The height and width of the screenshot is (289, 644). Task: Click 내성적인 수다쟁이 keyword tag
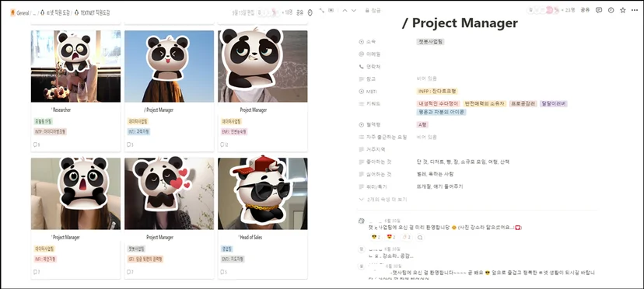(x=438, y=104)
